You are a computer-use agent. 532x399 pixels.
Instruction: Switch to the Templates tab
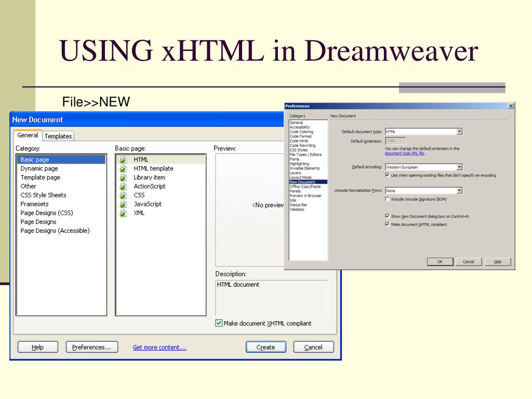point(58,136)
